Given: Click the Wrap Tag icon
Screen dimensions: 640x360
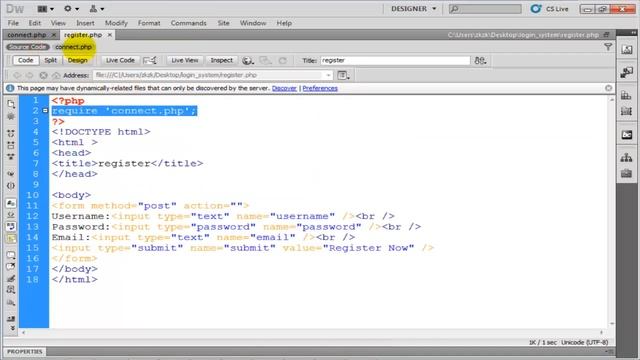Looking at the screenshot, I should 11,279.
